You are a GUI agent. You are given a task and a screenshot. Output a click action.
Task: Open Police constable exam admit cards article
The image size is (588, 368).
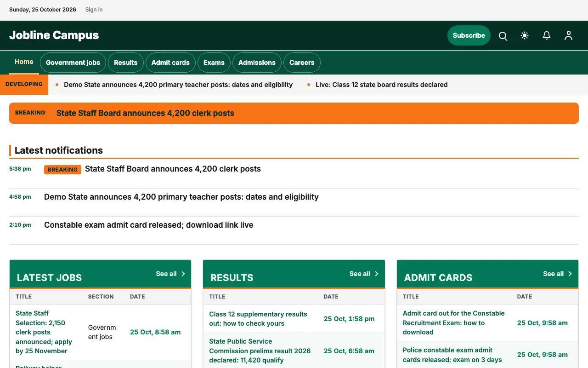coord(452,355)
